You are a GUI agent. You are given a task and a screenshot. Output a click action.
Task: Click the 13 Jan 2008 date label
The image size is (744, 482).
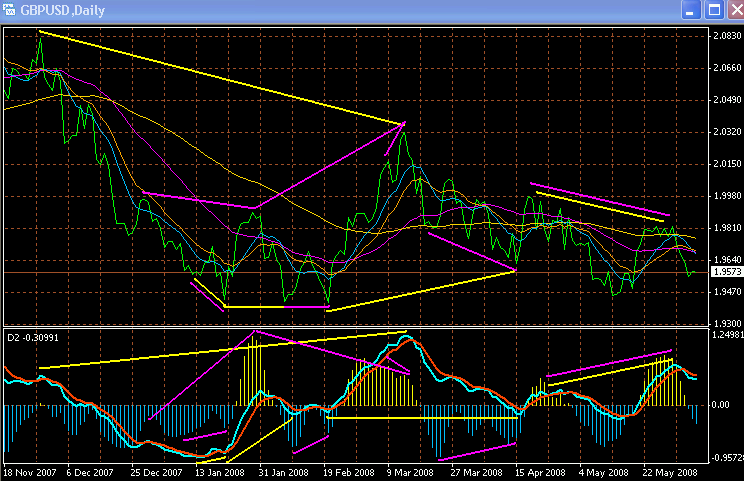[x=220, y=473]
